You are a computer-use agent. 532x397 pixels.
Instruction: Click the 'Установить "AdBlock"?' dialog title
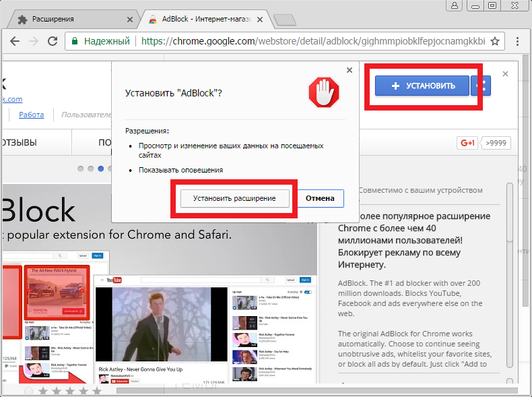click(x=173, y=93)
